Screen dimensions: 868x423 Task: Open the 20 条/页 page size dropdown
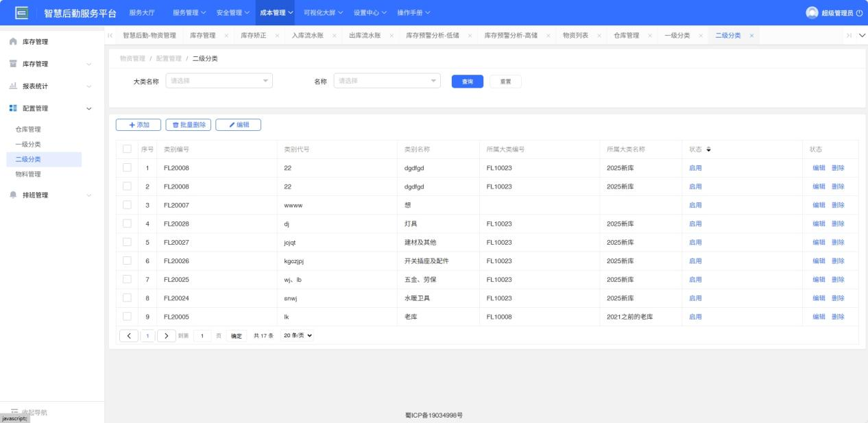298,335
